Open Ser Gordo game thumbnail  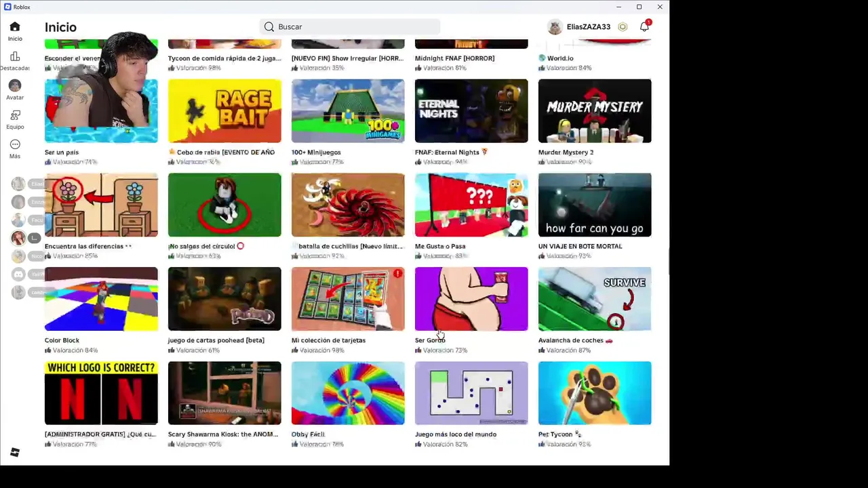(471, 299)
